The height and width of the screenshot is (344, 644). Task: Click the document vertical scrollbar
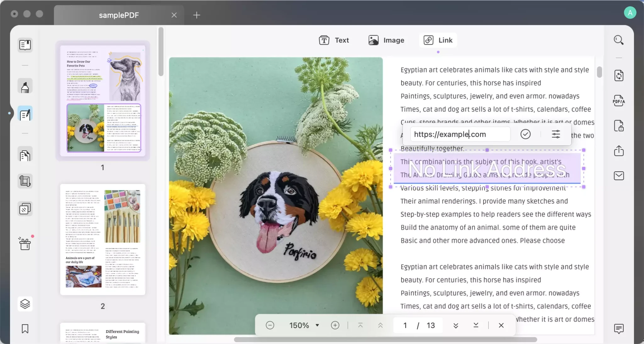click(x=599, y=72)
